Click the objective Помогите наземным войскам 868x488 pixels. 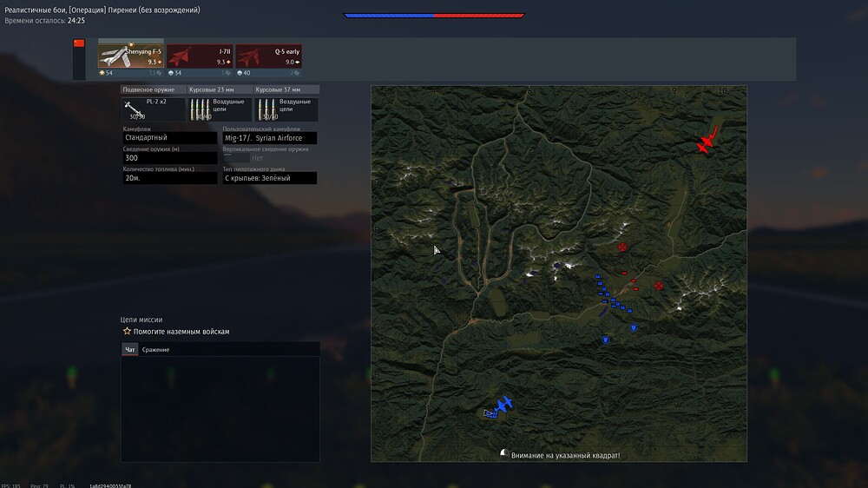pos(181,332)
